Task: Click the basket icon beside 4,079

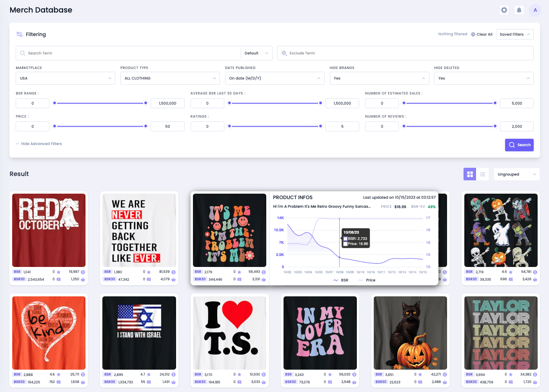Action: pyautogui.click(x=173, y=279)
